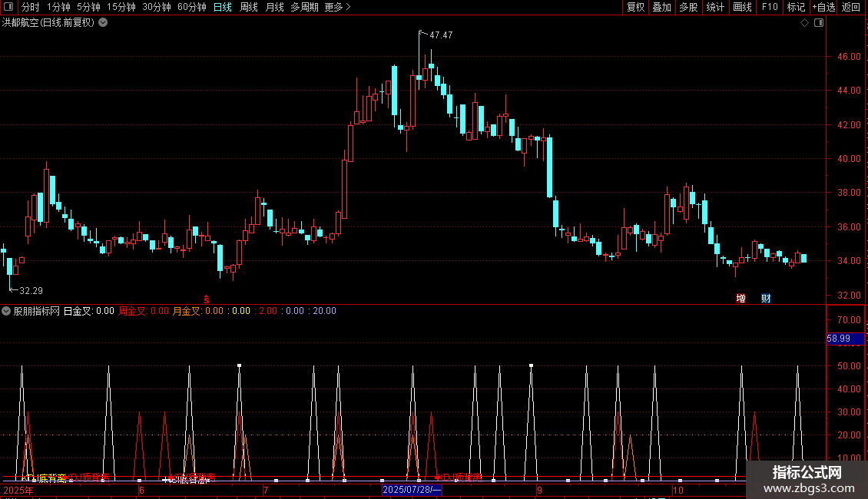This screenshot has height=499, width=868.
Task: Click the 洪都航空(日线.前复权) title
Action: (48, 23)
